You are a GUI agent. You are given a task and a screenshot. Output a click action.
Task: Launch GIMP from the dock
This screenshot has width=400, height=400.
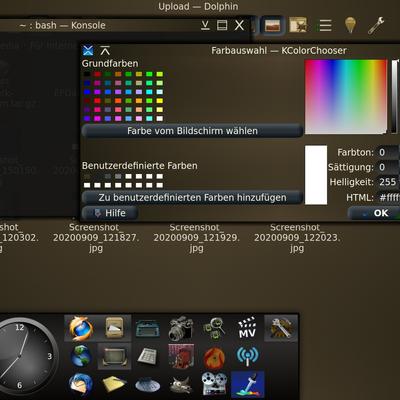pyautogui.click(x=181, y=385)
